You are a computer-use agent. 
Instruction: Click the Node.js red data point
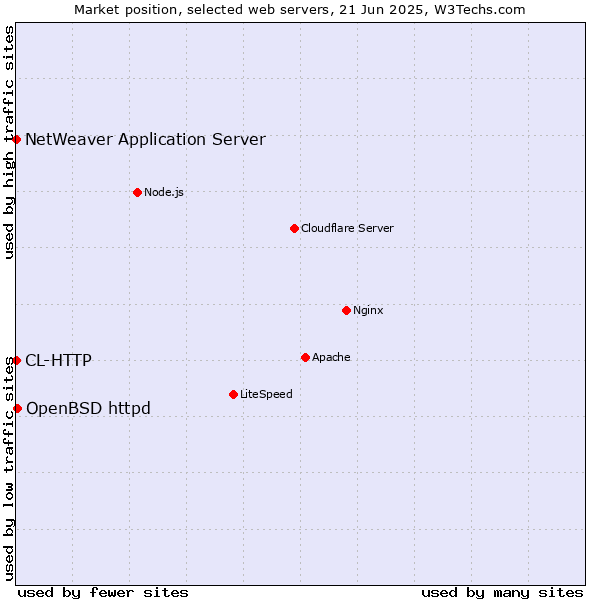tap(137, 192)
